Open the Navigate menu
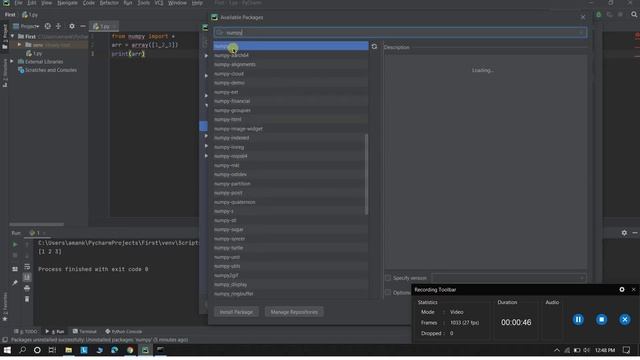Screen dimensions: 640x360 67,3
